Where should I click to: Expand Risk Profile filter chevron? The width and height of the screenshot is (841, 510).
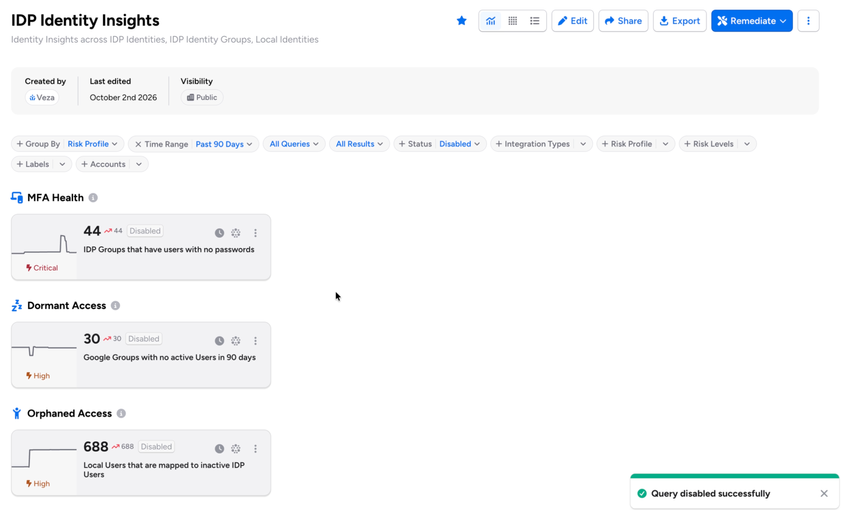tap(665, 144)
